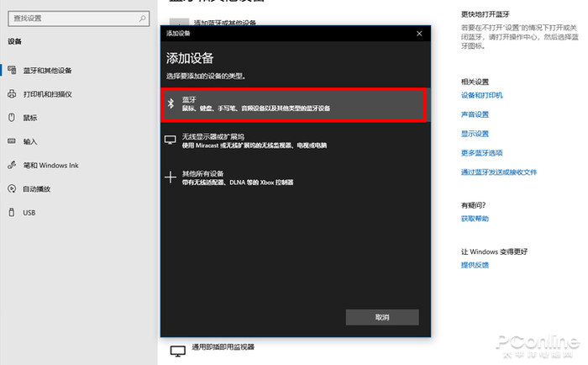Open Devices and printers (设备和打印机) link

pyautogui.click(x=482, y=95)
